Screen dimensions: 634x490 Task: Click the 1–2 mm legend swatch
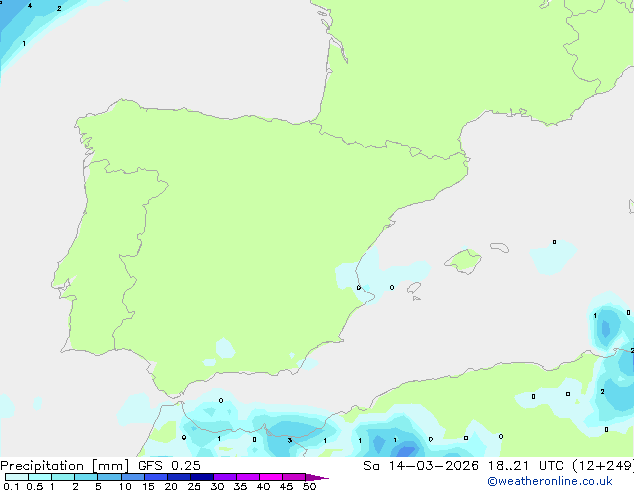click(x=63, y=477)
